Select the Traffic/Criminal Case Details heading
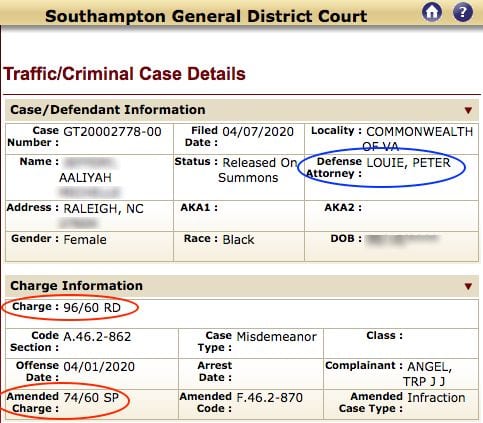This screenshot has height=423, width=483. [124, 74]
